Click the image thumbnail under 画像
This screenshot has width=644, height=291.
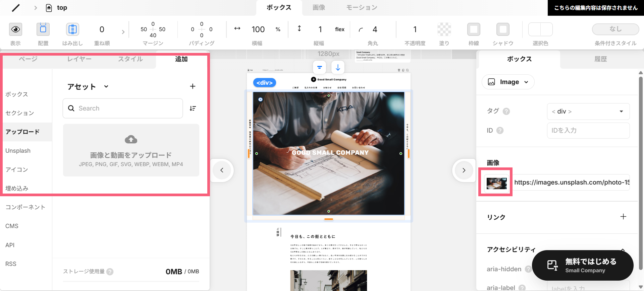[496, 183]
